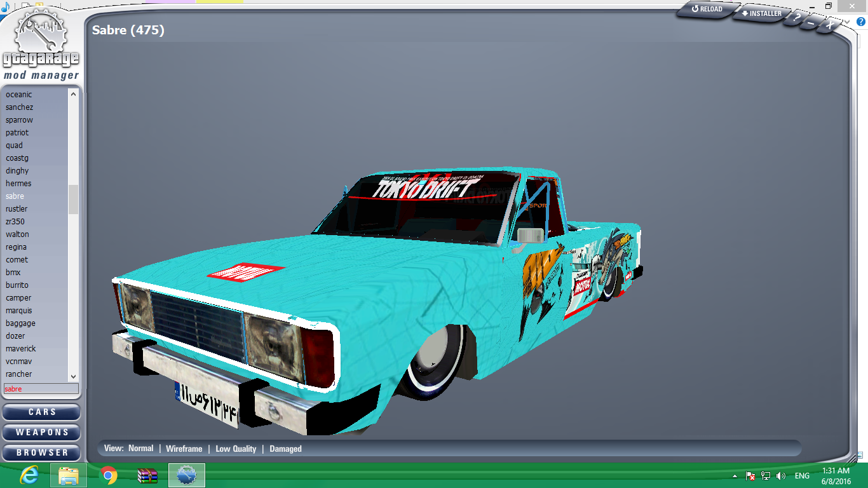Screen dimensions: 868x488
Task: Focus the search field containing red sabre
Action: point(41,388)
